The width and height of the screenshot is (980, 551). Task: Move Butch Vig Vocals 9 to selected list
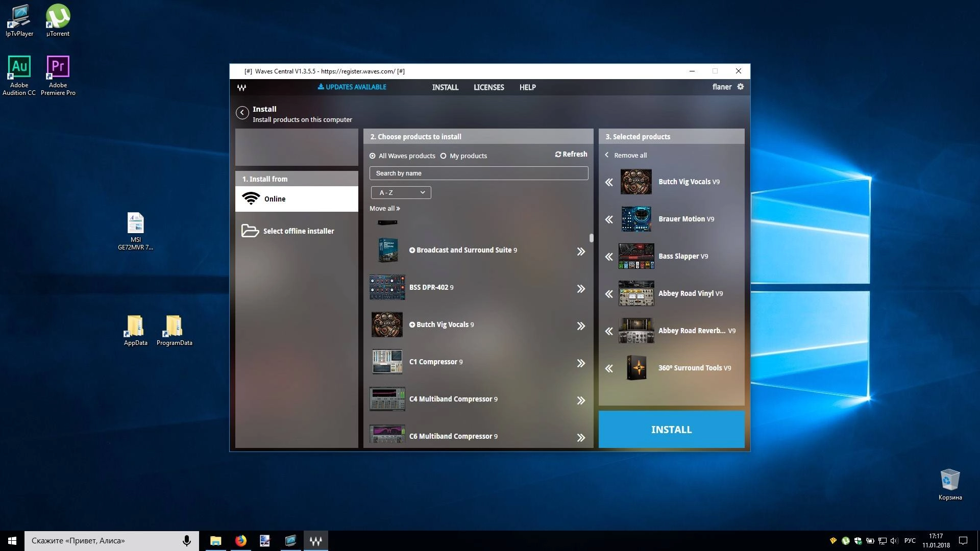click(x=581, y=326)
